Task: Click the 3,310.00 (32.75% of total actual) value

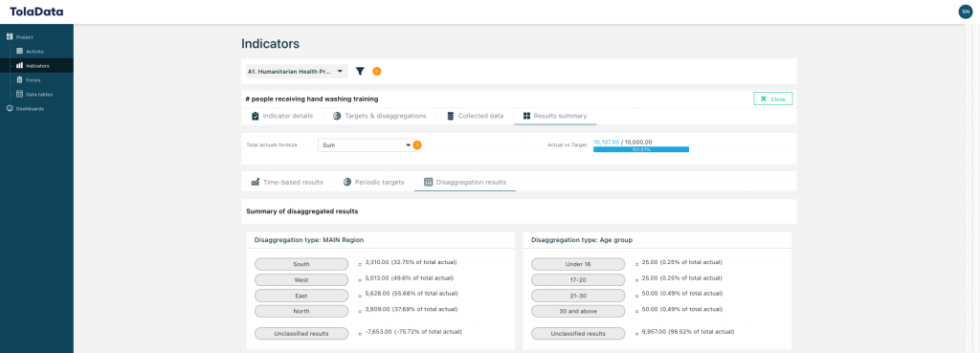Action: tap(412, 262)
